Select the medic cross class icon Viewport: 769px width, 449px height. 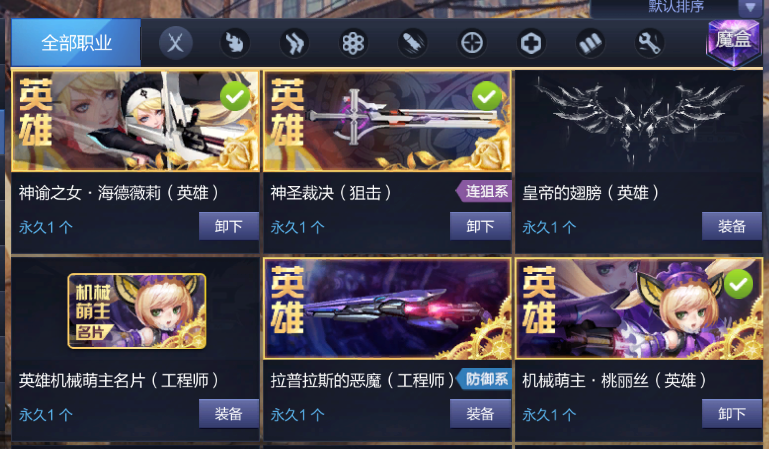[x=531, y=43]
